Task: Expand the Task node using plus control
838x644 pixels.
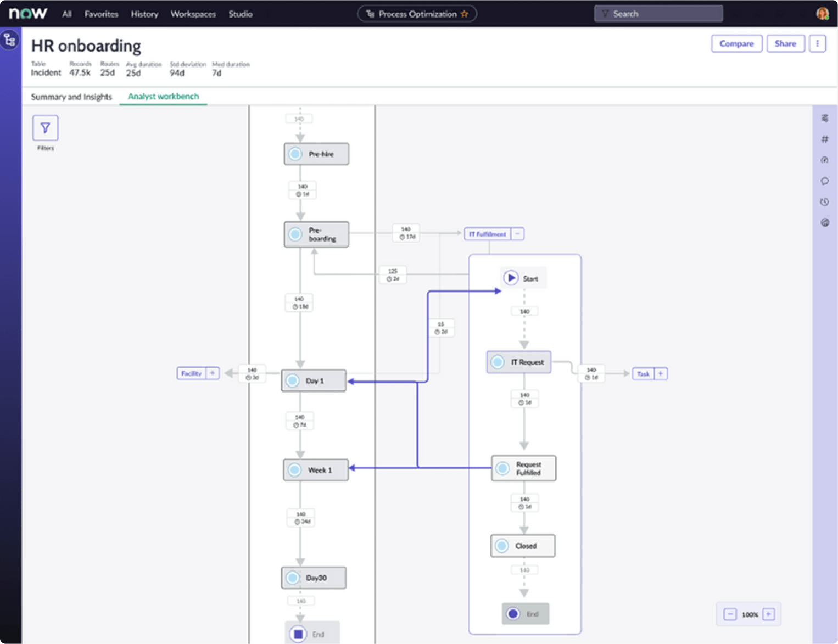Action: coord(661,373)
